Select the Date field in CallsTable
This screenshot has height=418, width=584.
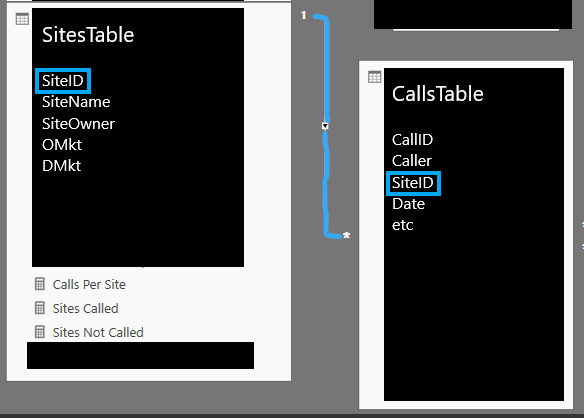pyautogui.click(x=408, y=204)
